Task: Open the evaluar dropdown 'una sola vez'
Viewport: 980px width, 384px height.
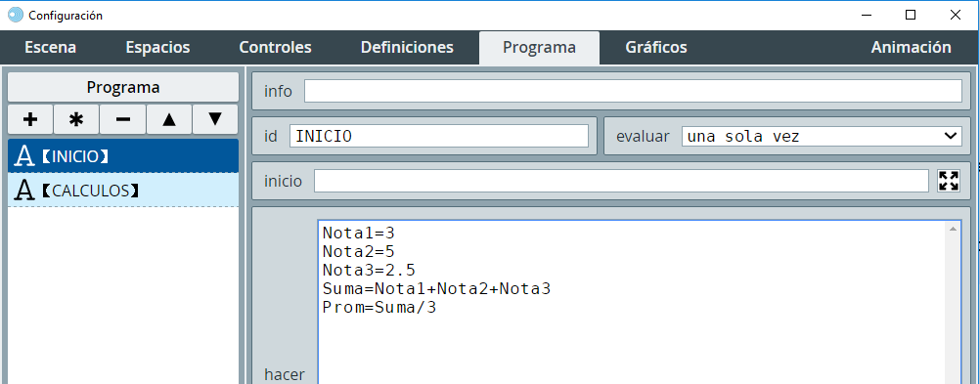Action: 822,136
